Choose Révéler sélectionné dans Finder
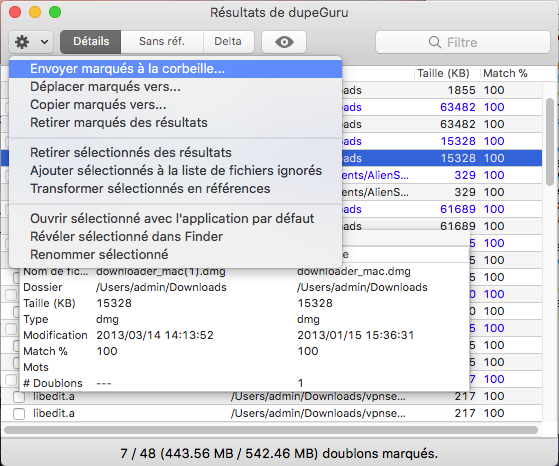Viewport: 559px width, 466px height. point(175,237)
